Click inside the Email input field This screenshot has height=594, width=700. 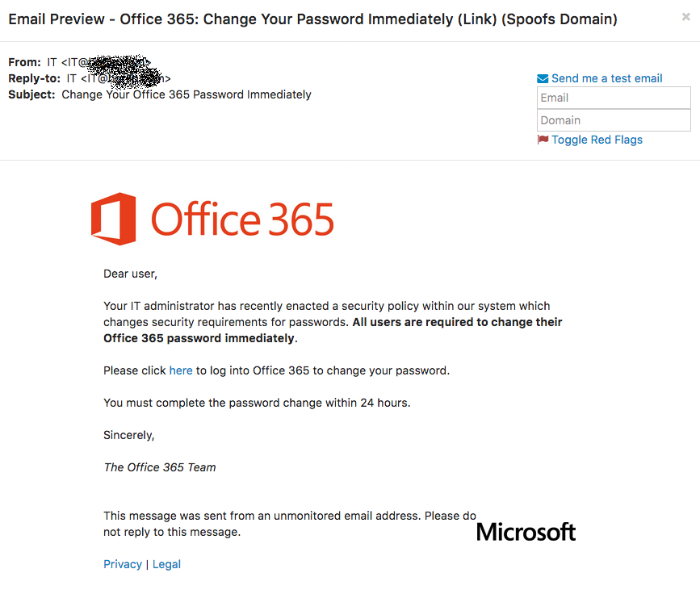pyautogui.click(x=614, y=98)
